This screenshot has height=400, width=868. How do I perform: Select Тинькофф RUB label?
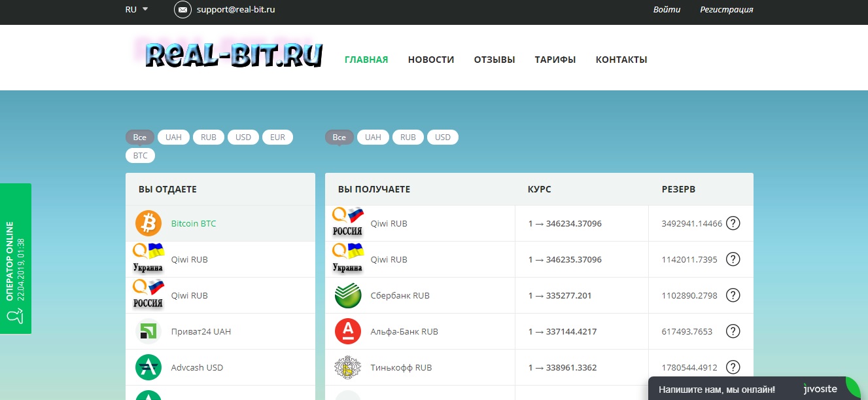point(402,368)
